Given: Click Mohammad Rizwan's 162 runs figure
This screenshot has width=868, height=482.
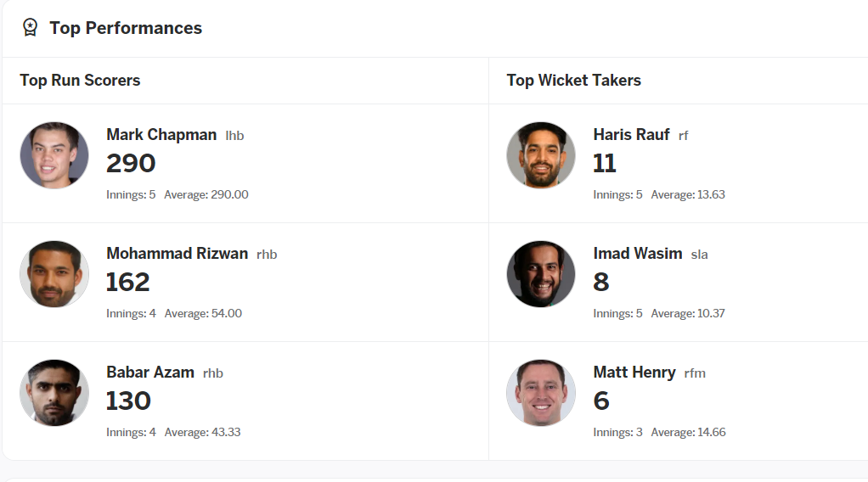Looking at the screenshot, I should coord(127,282).
